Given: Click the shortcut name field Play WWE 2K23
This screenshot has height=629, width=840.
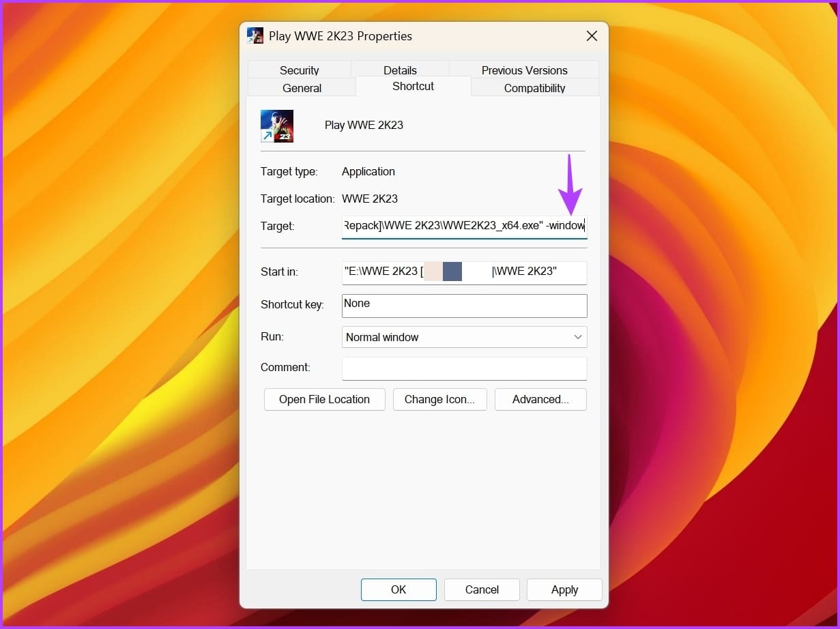Looking at the screenshot, I should click(364, 126).
